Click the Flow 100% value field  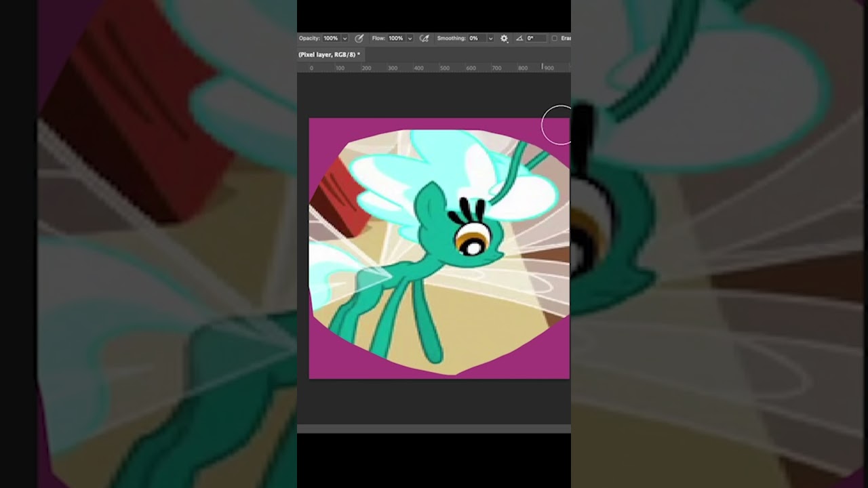tap(396, 39)
